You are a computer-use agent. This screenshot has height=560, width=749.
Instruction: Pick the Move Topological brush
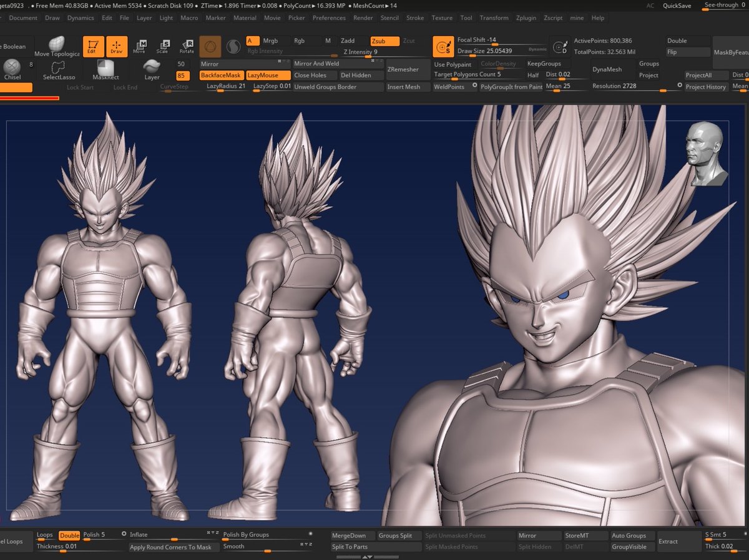pyautogui.click(x=57, y=47)
